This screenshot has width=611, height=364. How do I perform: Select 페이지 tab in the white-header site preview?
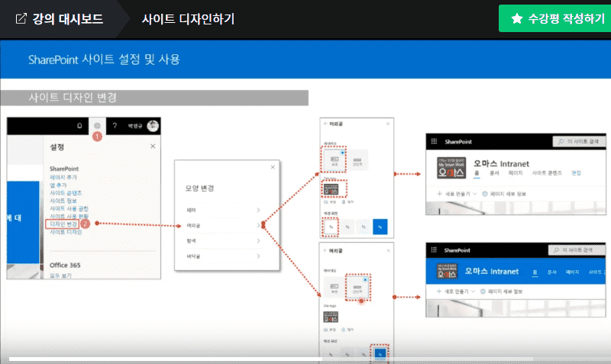point(515,173)
